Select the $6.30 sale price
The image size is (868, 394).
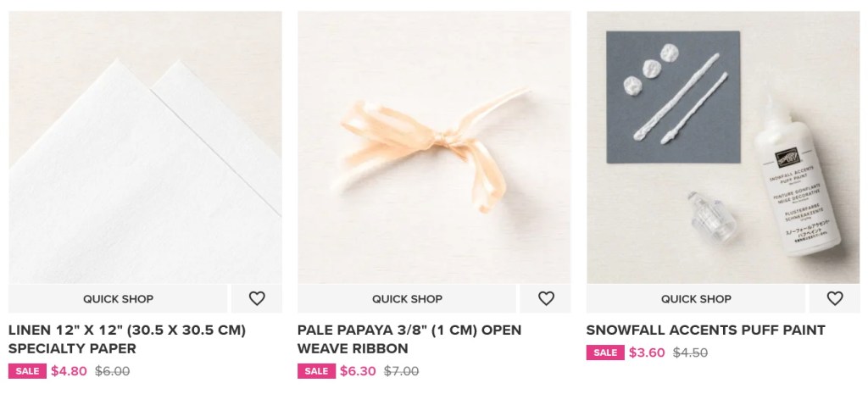click(359, 371)
